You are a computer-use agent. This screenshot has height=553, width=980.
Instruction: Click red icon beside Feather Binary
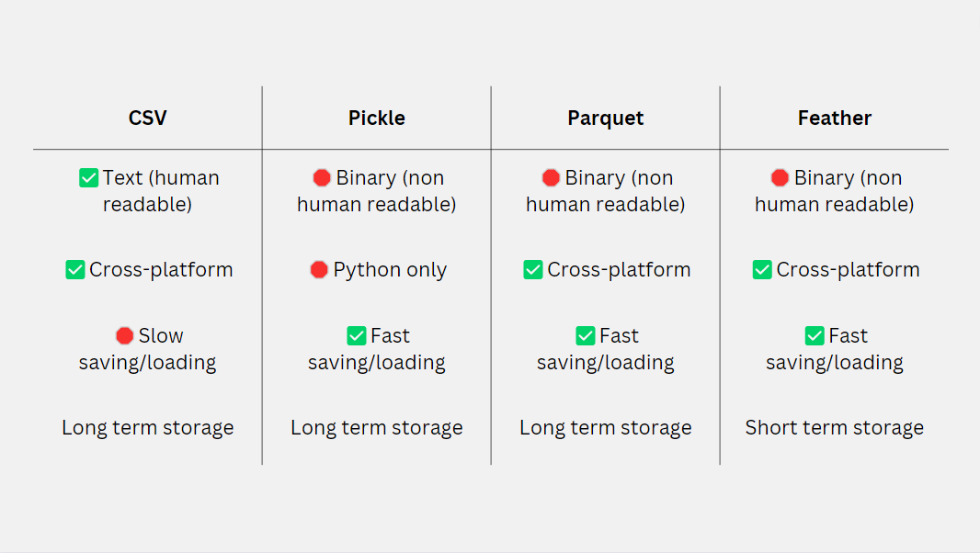click(780, 178)
